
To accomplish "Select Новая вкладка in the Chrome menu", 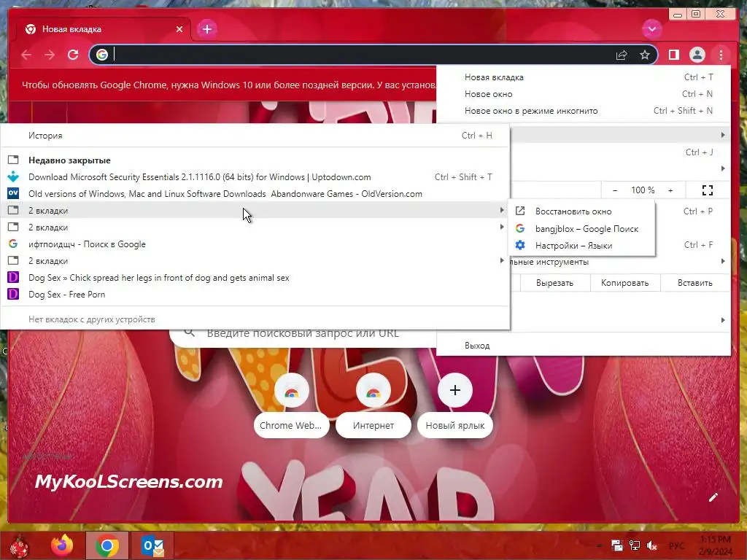I will (x=584, y=77).
